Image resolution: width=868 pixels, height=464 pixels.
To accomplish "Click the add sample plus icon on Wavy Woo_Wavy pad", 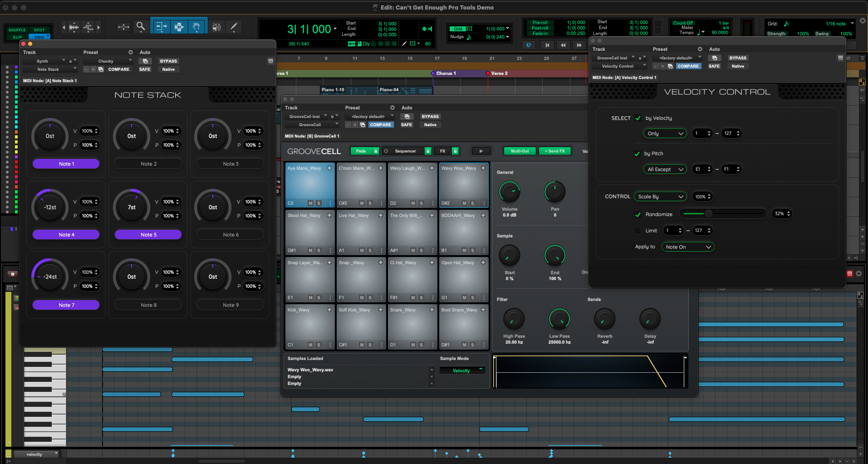I will click(483, 168).
